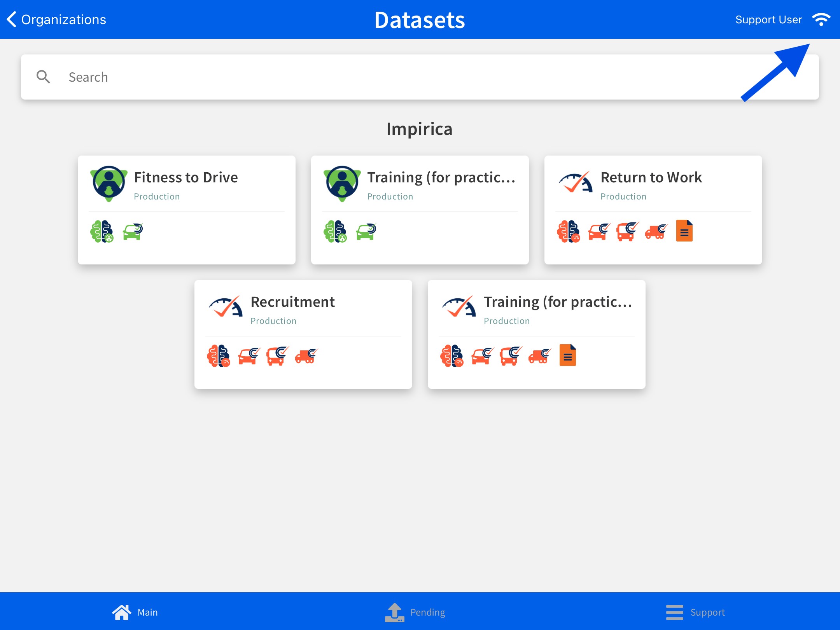Open the Fitness to Drive dataset
This screenshot has height=630, width=840.
click(x=186, y=177)
